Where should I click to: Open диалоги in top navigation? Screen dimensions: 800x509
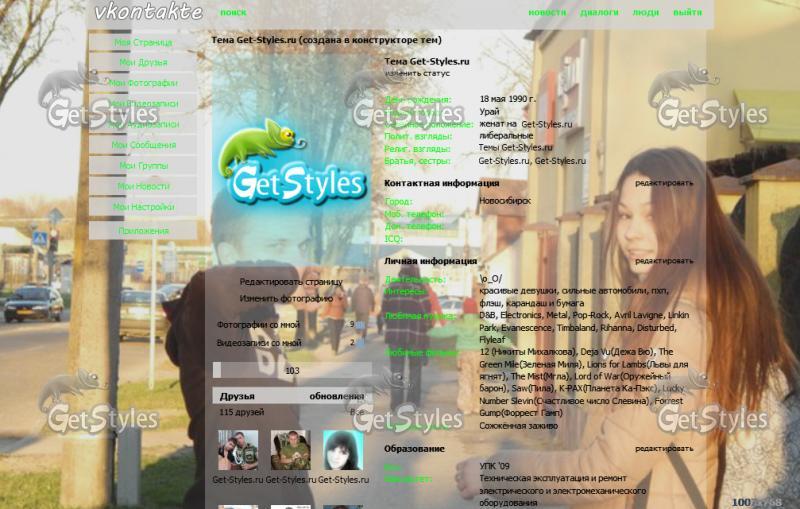[x=599, y=12]
